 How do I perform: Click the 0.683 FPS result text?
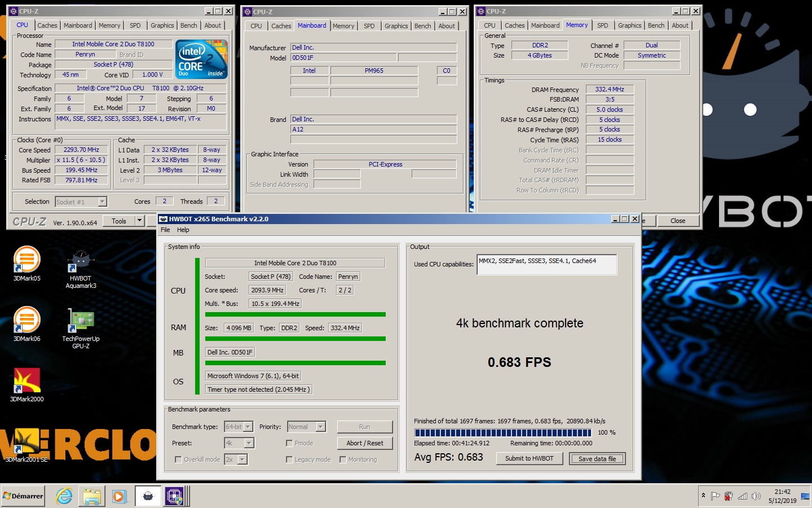point(519,362)
